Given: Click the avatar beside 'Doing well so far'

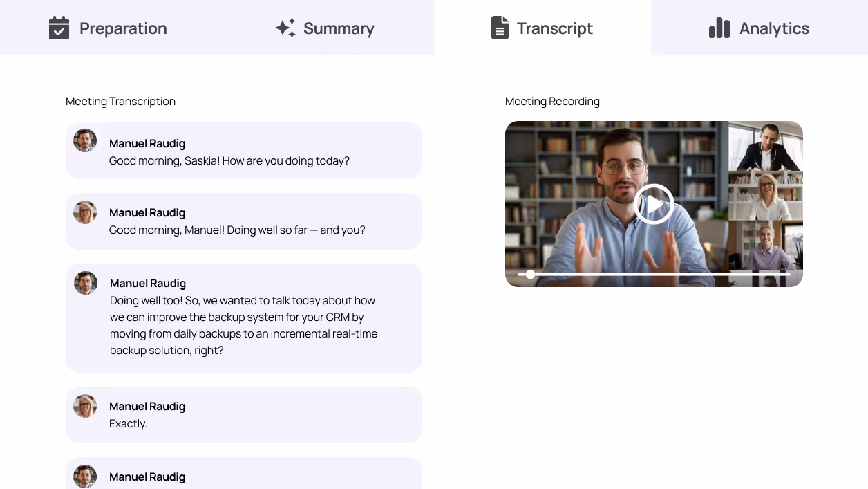Looking at the screenshot, I should point(85,212).
